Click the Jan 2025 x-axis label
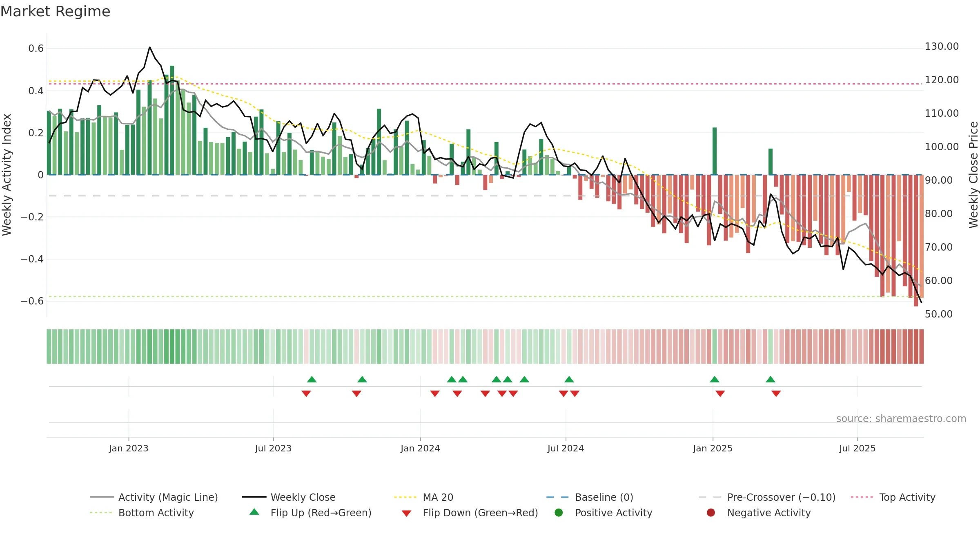The height and width of the screenshot is (551, 980). point(713,448)
